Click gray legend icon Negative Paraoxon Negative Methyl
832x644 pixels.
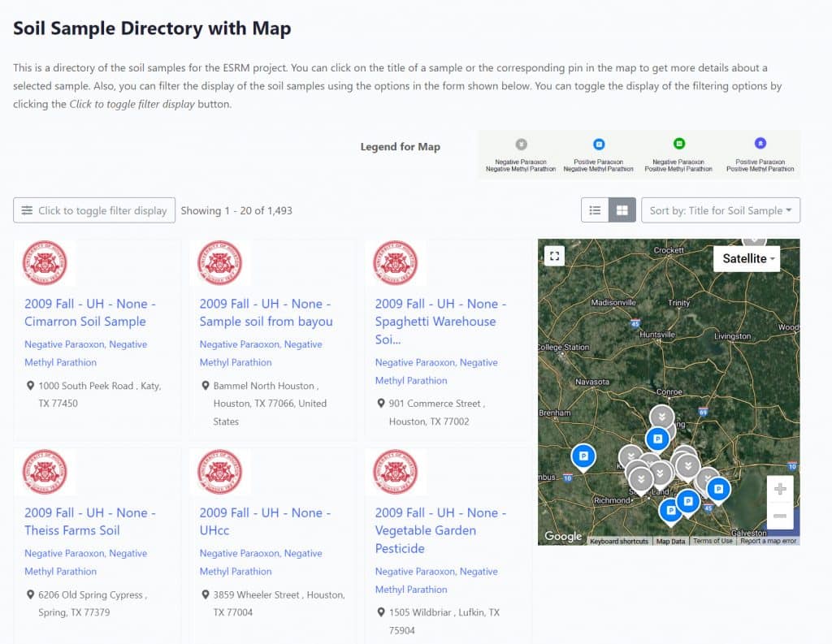click(x=521, y=145)
